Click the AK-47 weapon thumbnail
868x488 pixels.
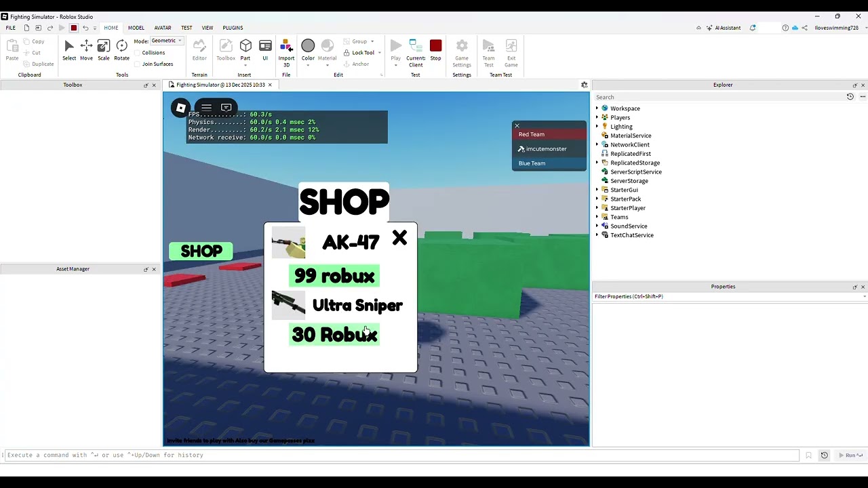pyautogui.click(x=288, y=243)
